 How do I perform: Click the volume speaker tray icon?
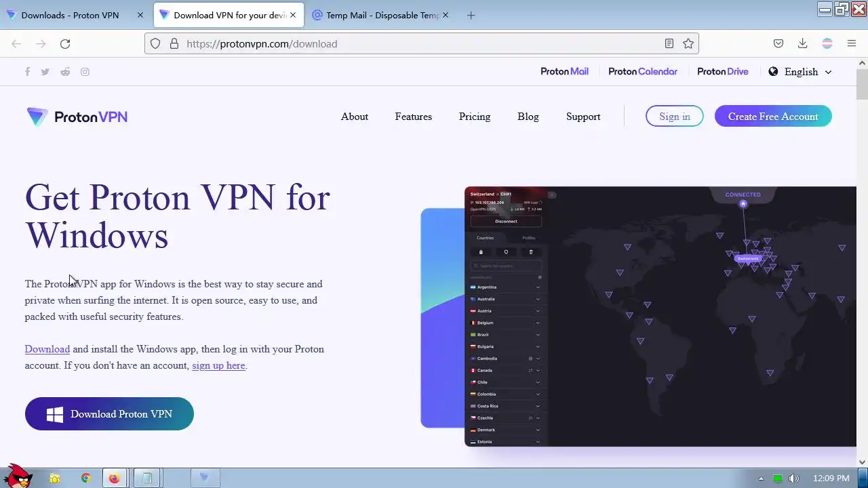[x=794, y=479]
